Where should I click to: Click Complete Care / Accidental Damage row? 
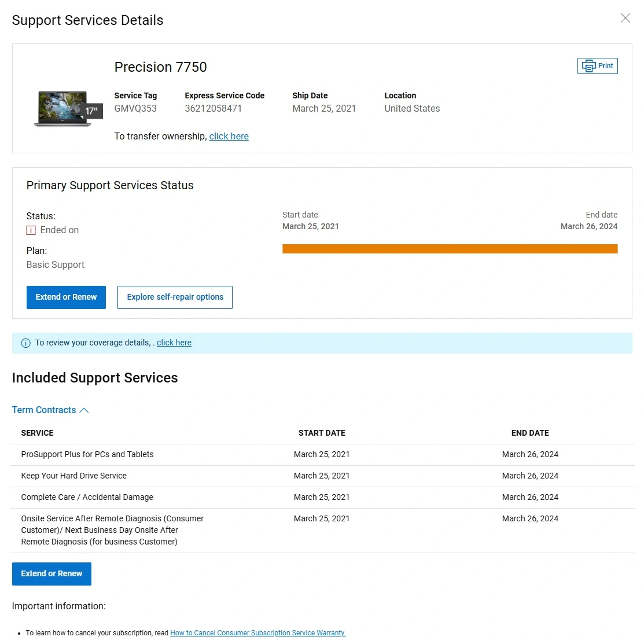click(322, 498)
